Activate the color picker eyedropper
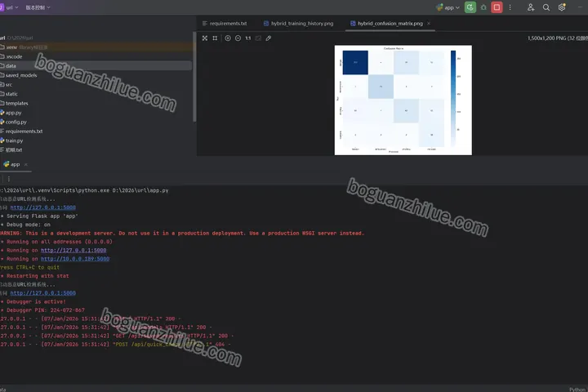 [x=269, y=38]
